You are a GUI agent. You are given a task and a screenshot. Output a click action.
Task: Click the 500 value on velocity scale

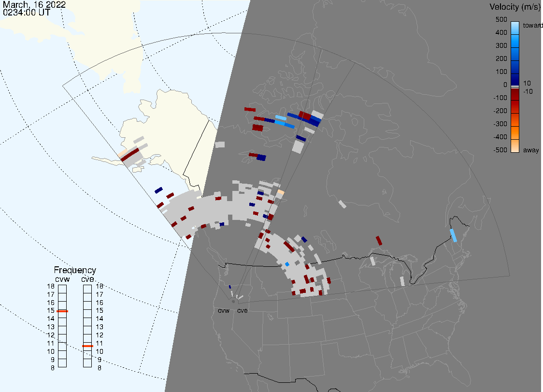click(501, 19)
